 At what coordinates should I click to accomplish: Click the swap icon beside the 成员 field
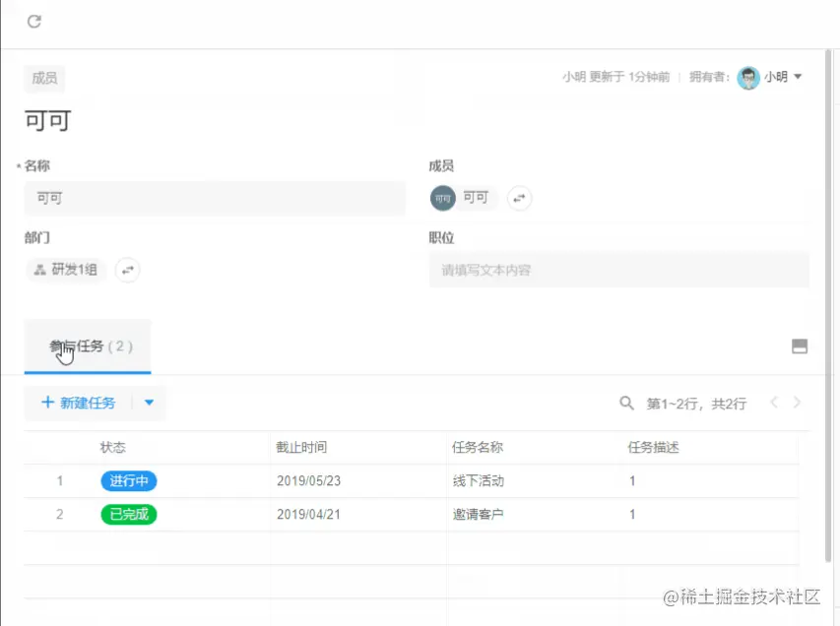[520, 198]
